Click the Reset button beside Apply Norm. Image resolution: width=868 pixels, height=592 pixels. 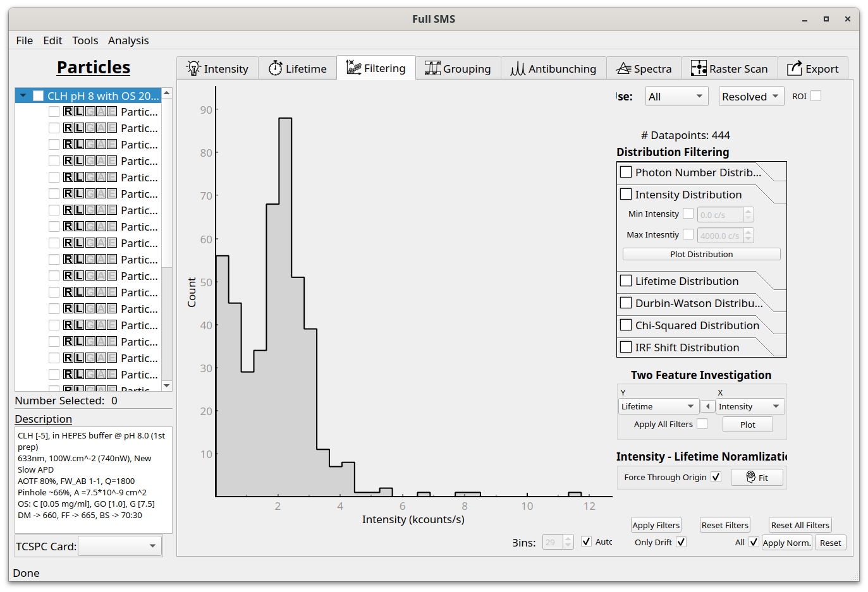(831, 543)
